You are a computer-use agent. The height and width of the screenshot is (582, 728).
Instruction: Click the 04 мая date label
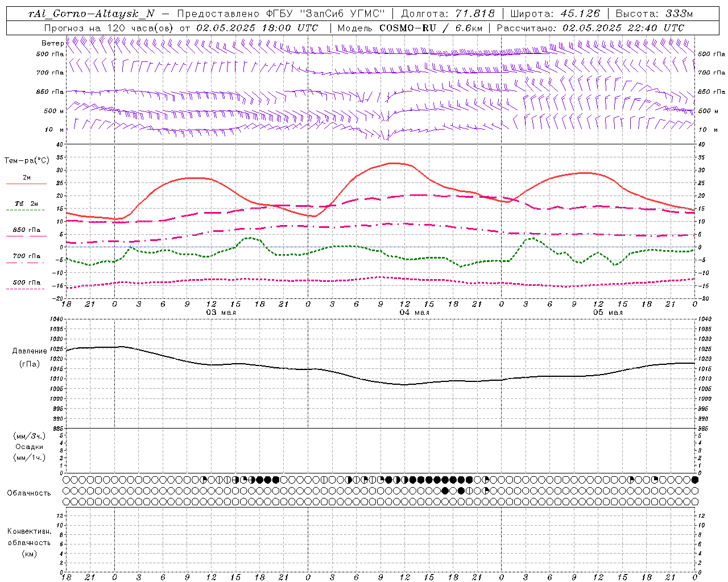(414, 313)
